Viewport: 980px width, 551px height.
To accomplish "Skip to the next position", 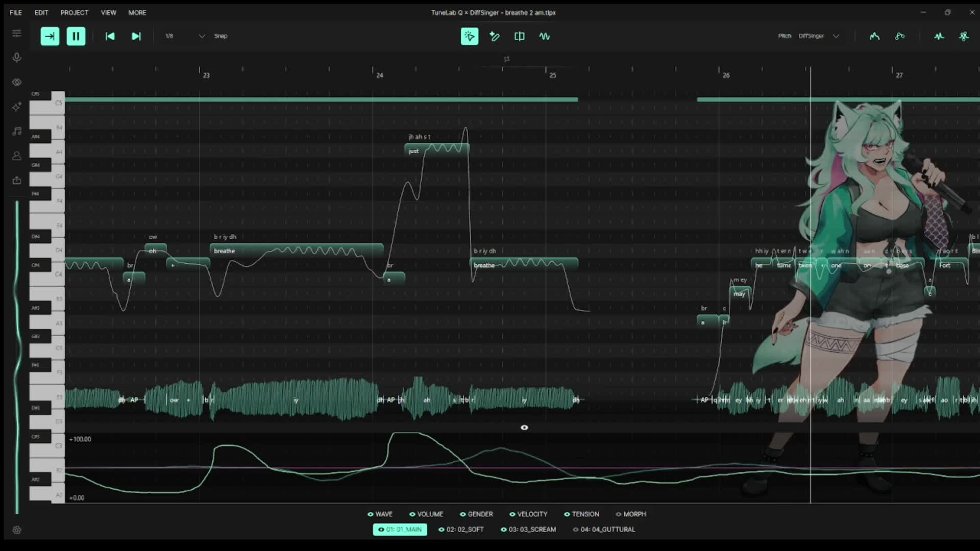I will 136,36.
